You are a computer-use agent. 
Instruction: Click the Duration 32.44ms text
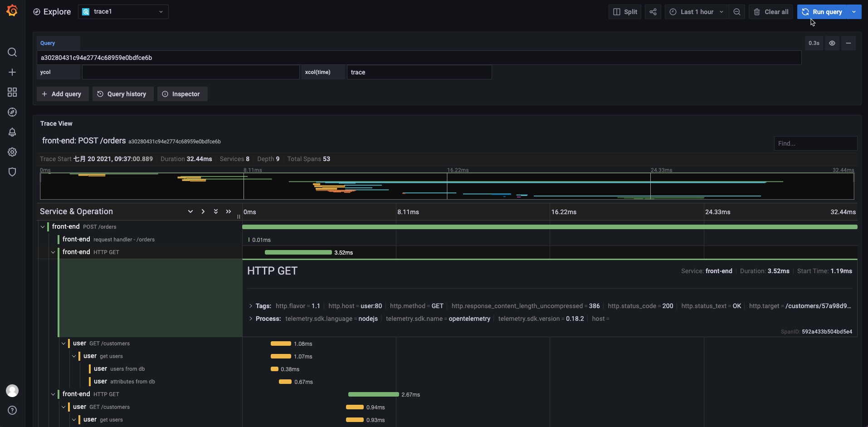(186, 159)
